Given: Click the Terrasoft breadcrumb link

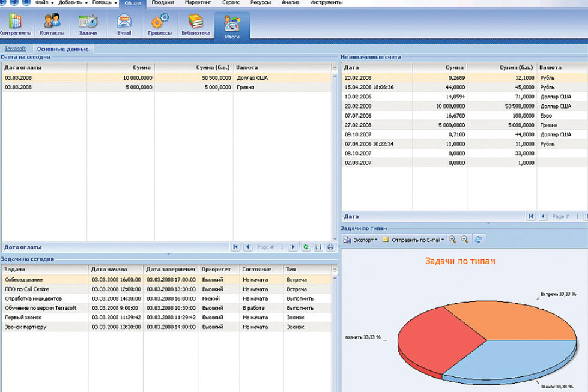Looking at the screenshot, I should 16,48.
